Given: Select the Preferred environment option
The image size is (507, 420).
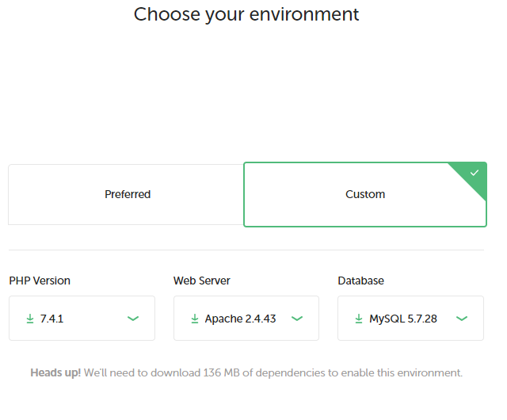Looking at the screenshot, I should (x=126, y=194).
